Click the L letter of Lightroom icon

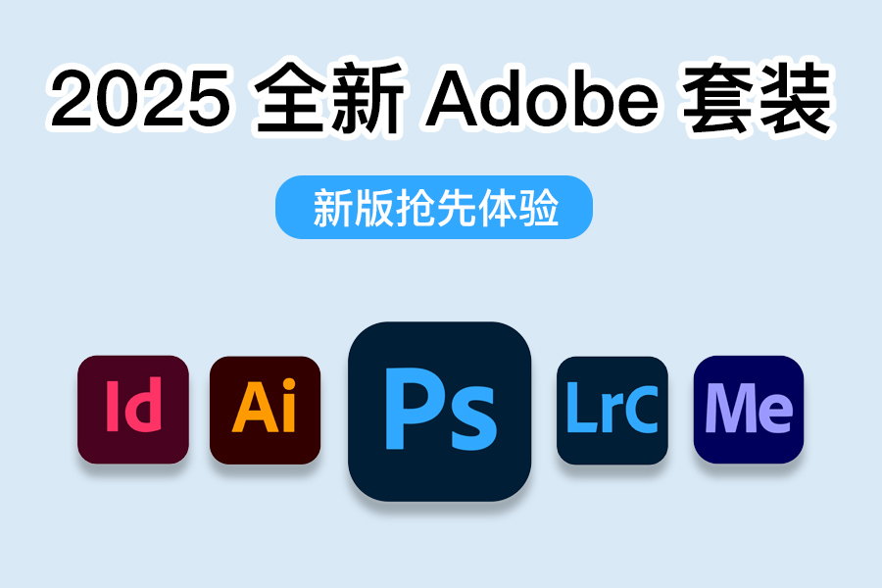point(581,407)
